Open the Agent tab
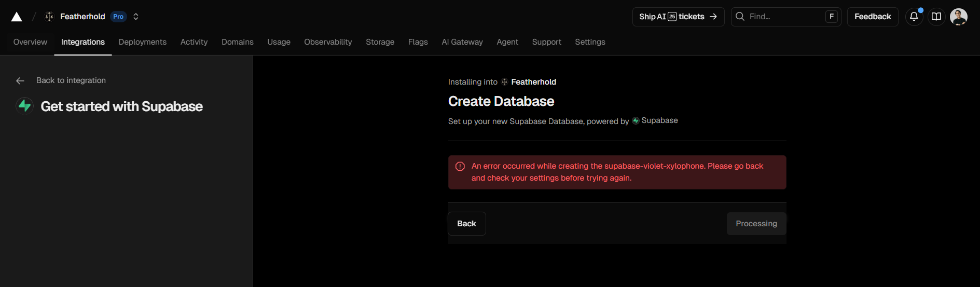 [x=507, y=42]
